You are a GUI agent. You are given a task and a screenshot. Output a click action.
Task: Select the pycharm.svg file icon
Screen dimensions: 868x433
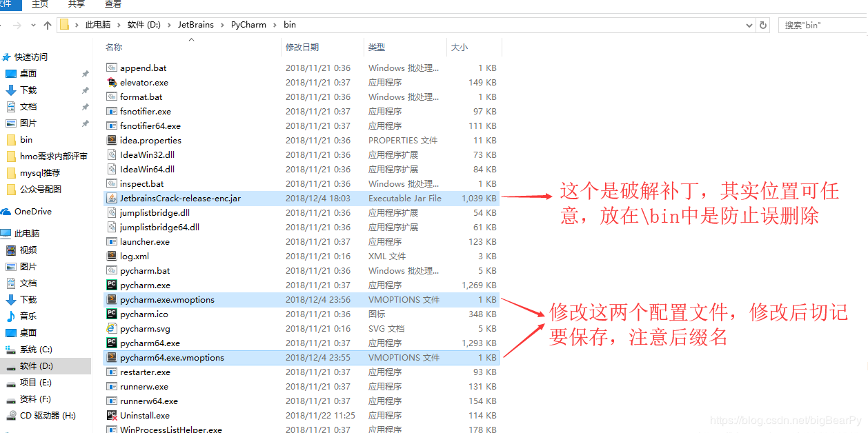(112, 328)
